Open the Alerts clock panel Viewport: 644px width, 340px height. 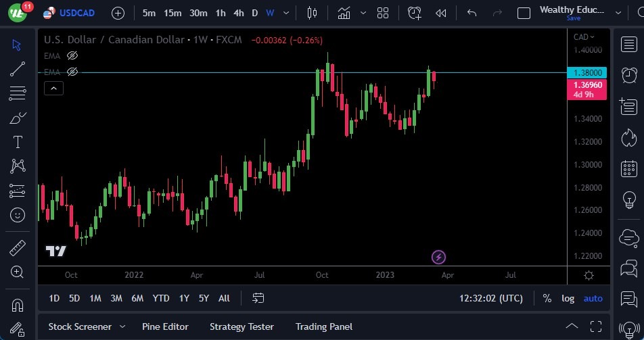(x=629, y=76)
